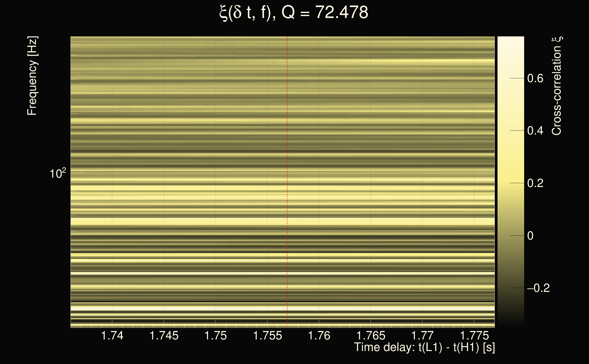Click the Time delay t(L1) - t(H1) label
The image size is (589, 364).
click(x=424, y=347)
